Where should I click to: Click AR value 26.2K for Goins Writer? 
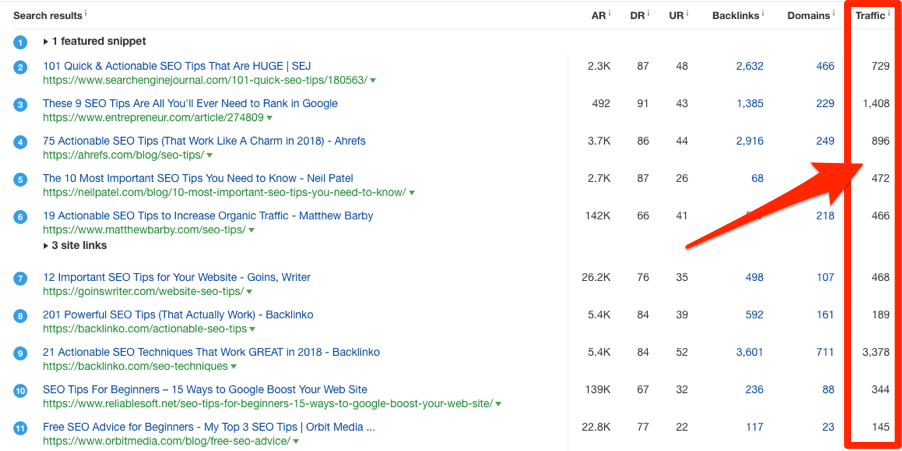click(x=596, y=278)
